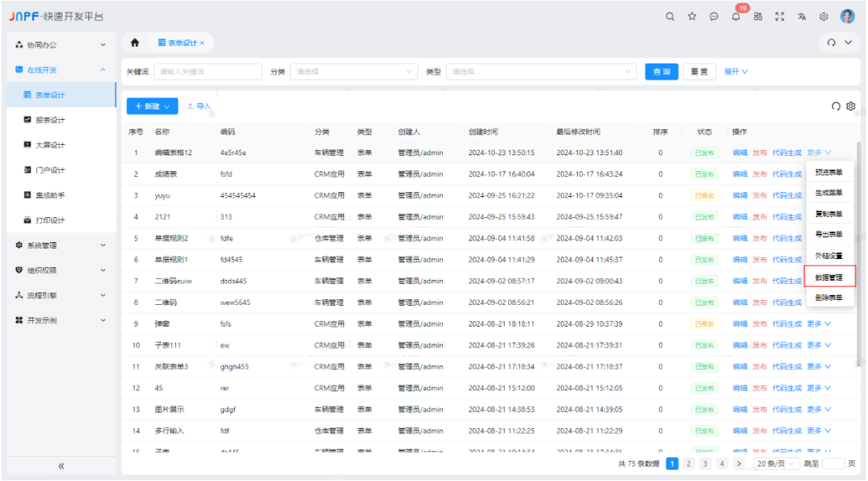
Task: Click 发布 for row 成绩表
Action: 759,174
